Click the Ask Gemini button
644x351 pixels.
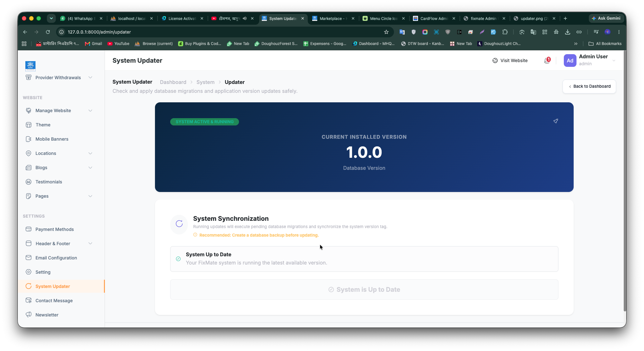(x=606, y=18)
